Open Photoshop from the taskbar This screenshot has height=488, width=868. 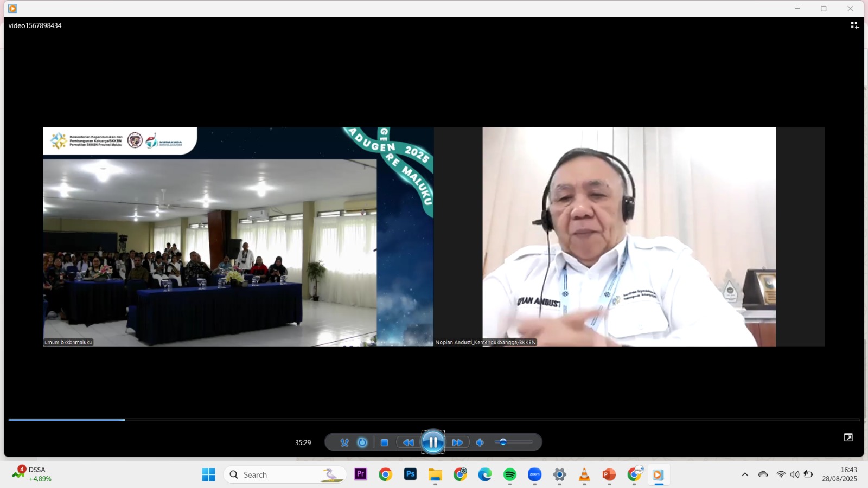tap(411, 474)
